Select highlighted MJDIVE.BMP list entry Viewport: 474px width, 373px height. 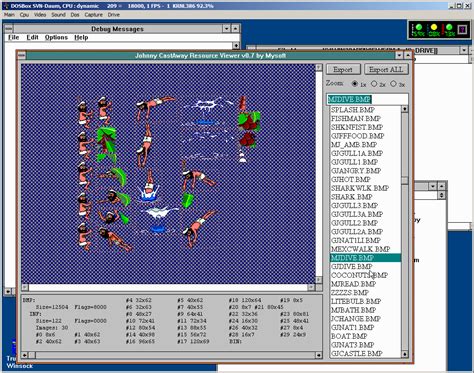point(365,258)
